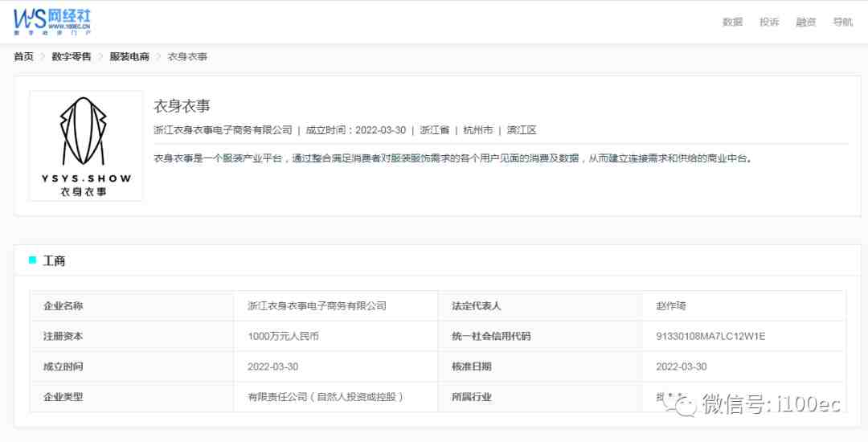The height and width of the screenshot is (442, 868).
Task: Open the 投诉 menu item
Action: tap(769, 23)
